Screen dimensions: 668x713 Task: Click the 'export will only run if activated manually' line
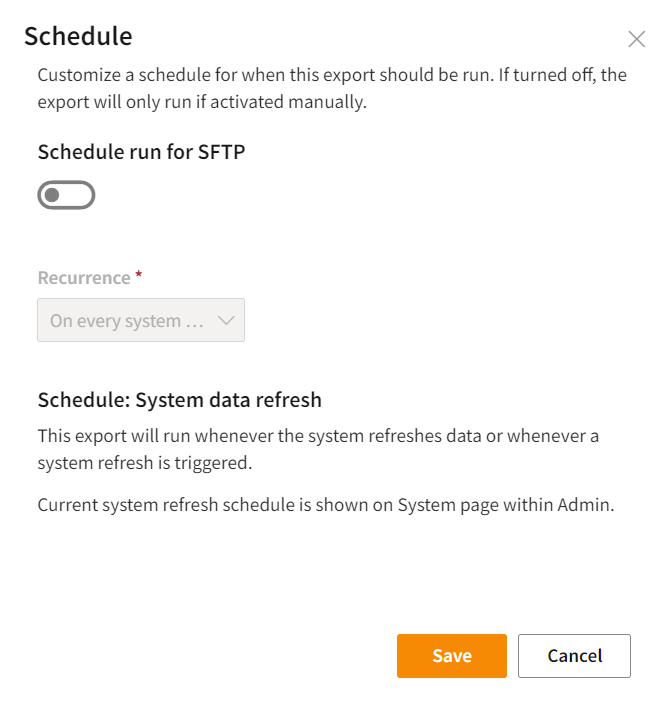(202, 102)
